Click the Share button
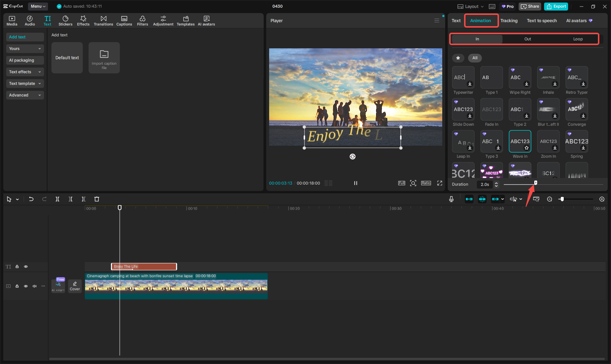 [530, 7]
